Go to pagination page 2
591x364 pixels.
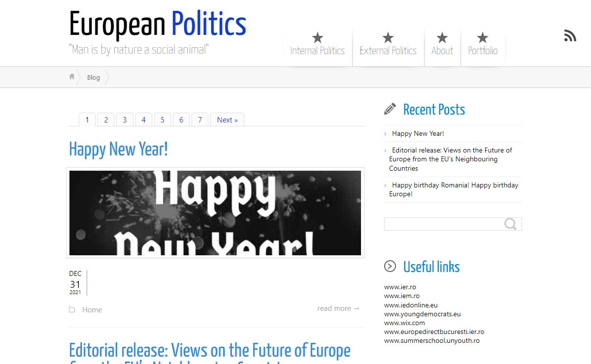coord(106,120)
